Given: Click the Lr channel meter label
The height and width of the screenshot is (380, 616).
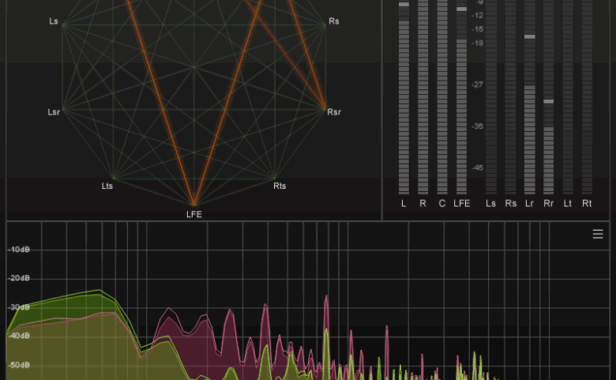Looking at the screenshot, I should tap(530, 204).
